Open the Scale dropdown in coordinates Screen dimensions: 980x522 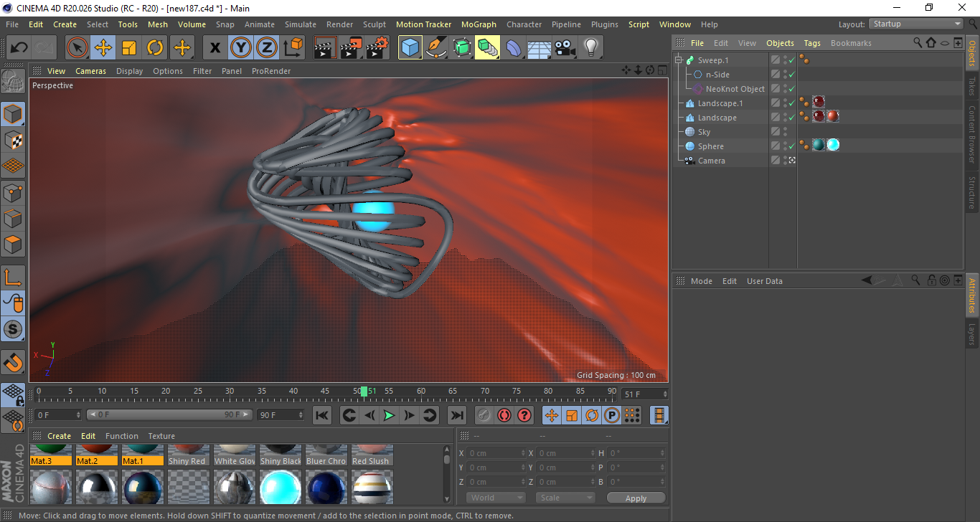[x=565, y=498]
